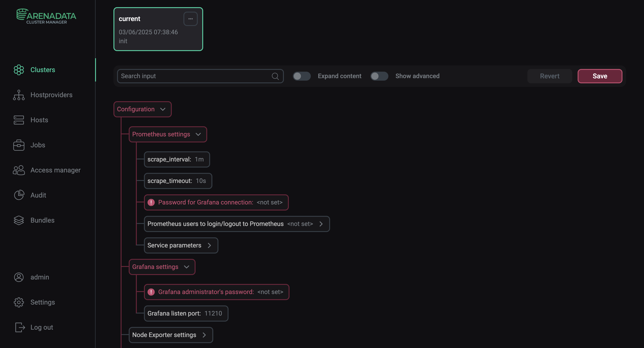The width and height of the screenshot is (644, 348).
Task: Open the Access manager section
Action: (x=56, y=170)
